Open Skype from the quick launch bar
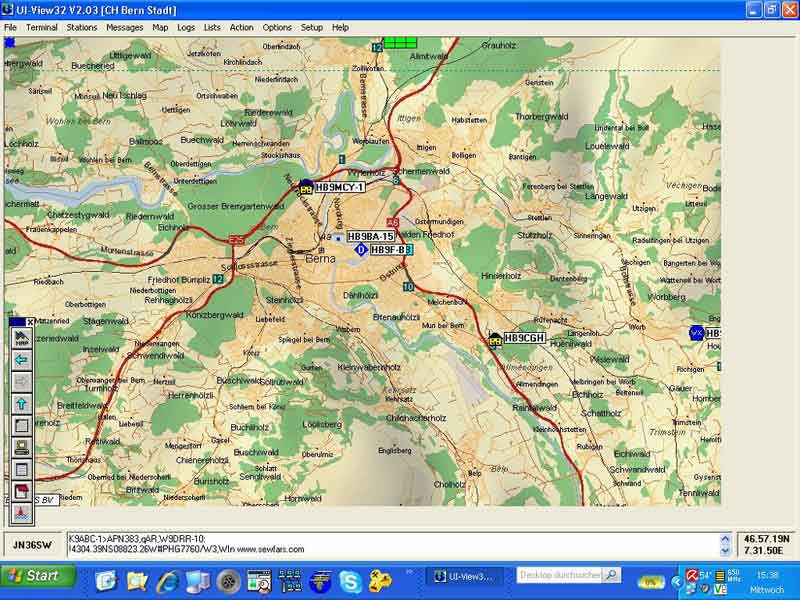The image size is (800, 600). click(x=351, y=581)
